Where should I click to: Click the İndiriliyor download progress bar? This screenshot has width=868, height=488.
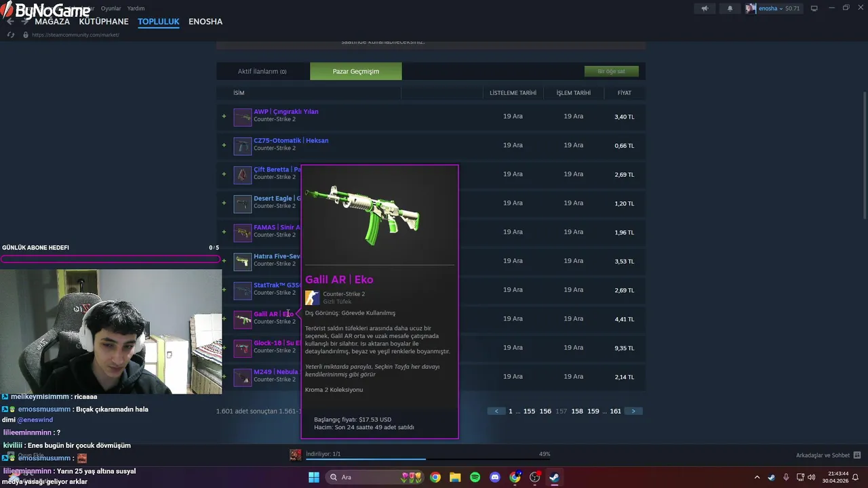(427, 459)
